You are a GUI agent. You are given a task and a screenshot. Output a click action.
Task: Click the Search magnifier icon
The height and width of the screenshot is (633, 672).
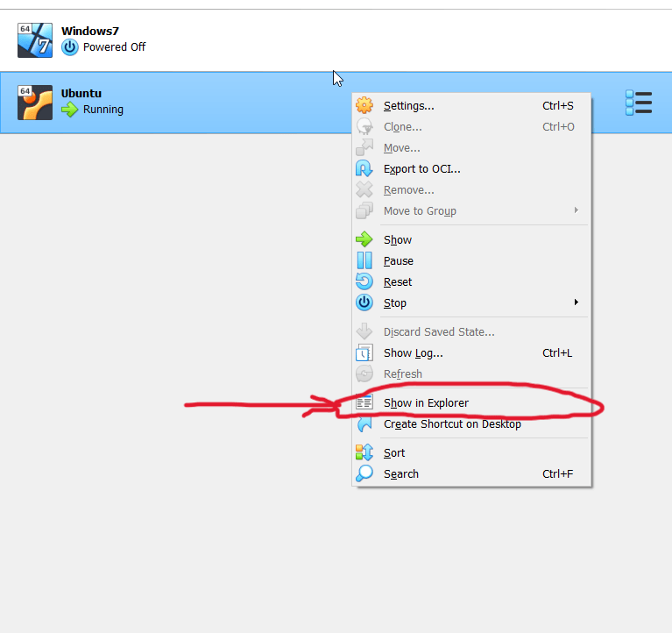(x=364, y=473)
